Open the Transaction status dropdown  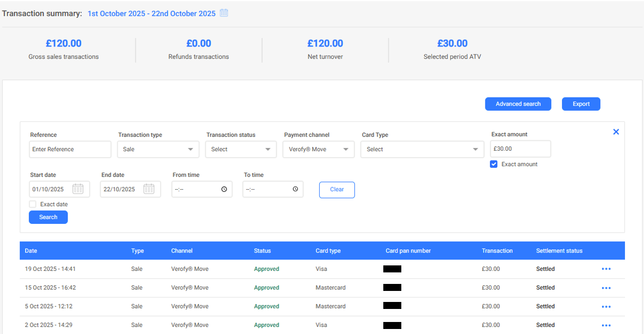(x=241, y=149)
